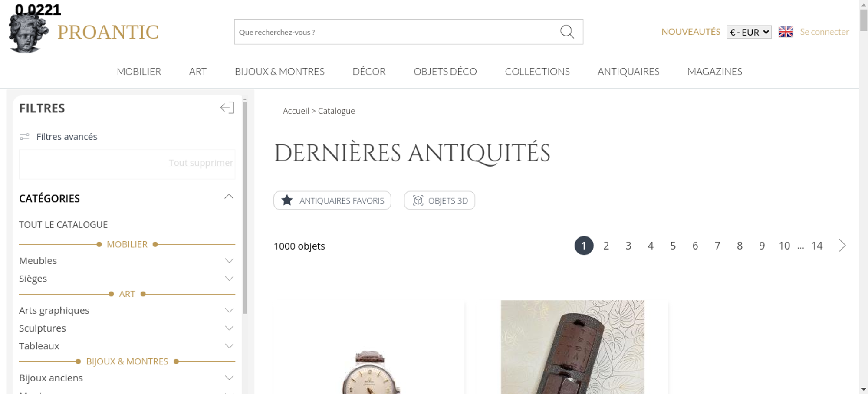
Task: Click the 3D cube icon in Objets 3D
Action: 418,200
